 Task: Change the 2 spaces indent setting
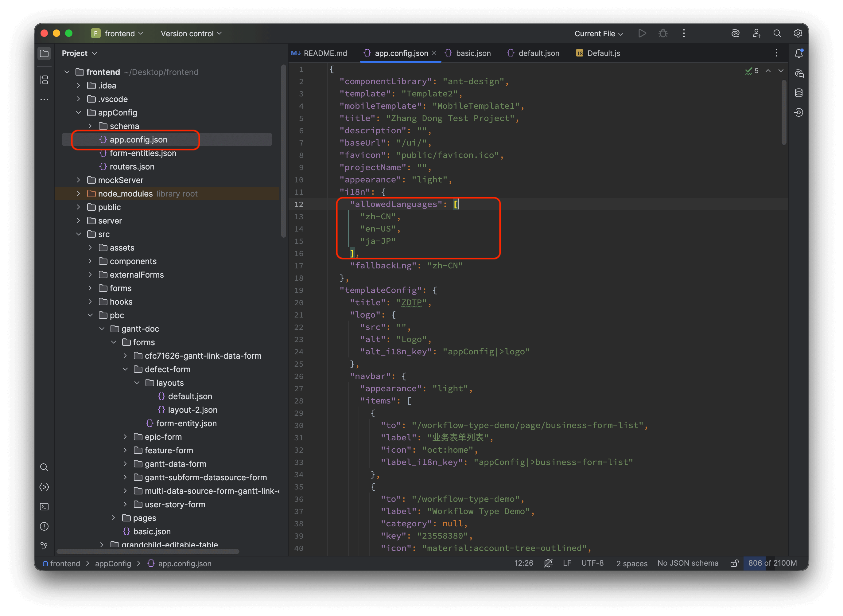tap(632, 563)
